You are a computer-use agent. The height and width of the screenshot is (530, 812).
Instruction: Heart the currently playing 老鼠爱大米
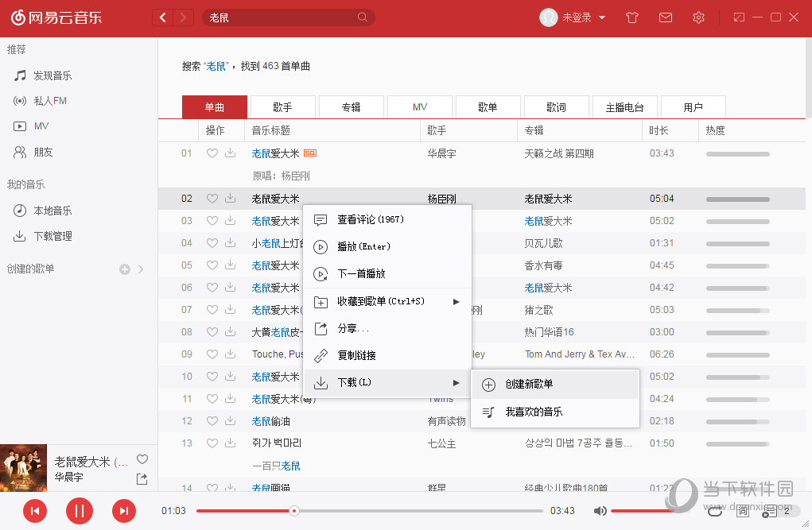pyautogui.click(x=142, y=458)
